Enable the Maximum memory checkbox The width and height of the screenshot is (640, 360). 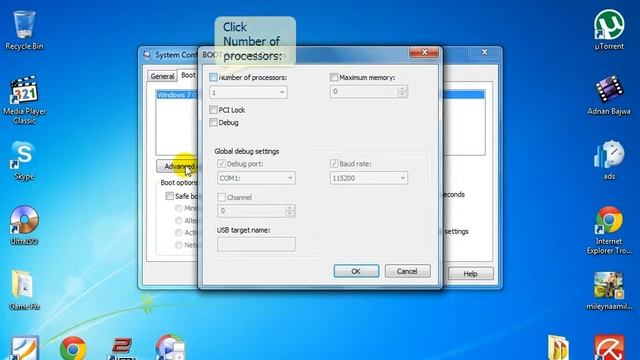click(x=334, y=77)
